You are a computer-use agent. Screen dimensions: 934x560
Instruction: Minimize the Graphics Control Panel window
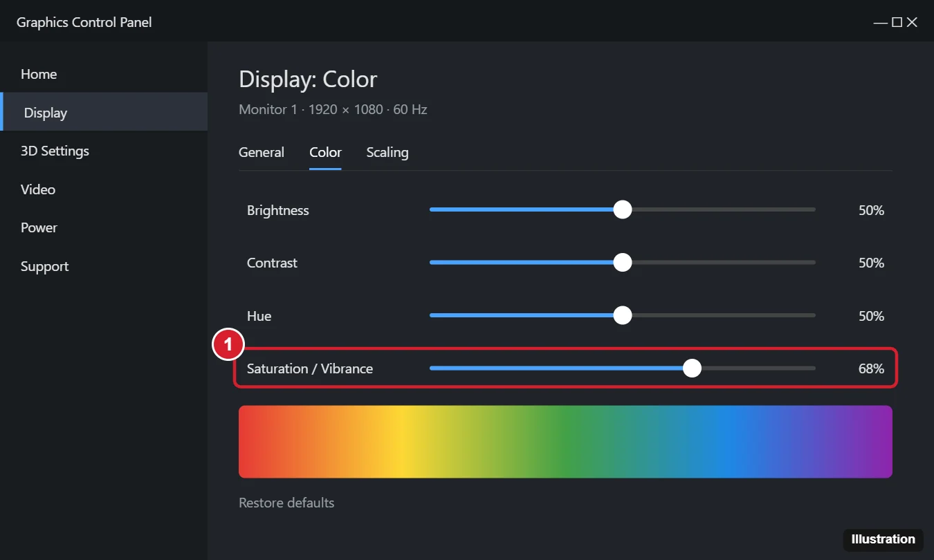(880, 22)
